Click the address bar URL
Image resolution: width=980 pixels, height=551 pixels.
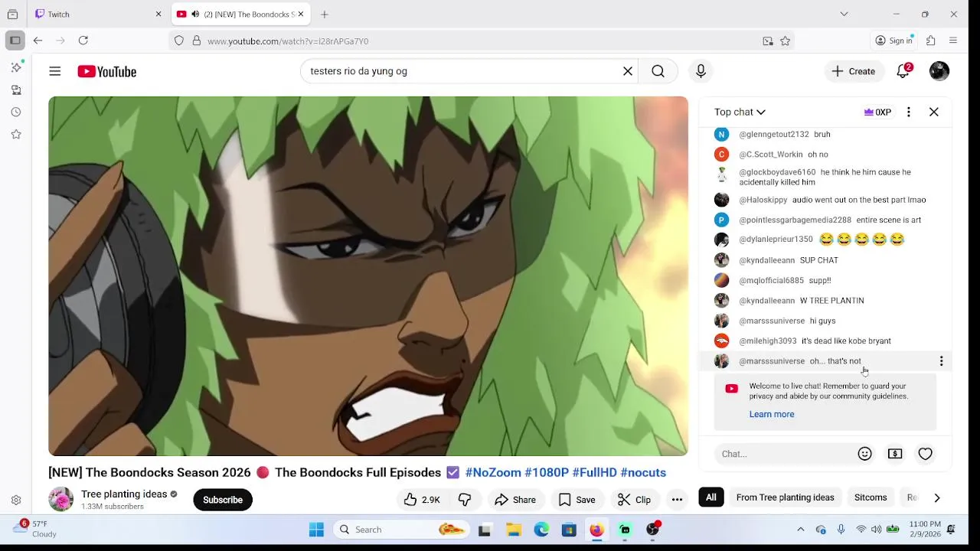pos(288,41)
